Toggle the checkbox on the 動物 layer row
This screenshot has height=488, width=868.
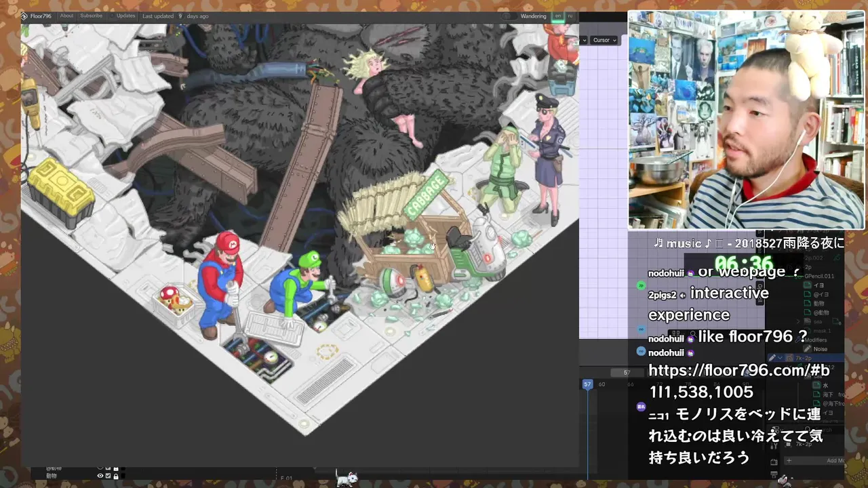click(108, 476)
